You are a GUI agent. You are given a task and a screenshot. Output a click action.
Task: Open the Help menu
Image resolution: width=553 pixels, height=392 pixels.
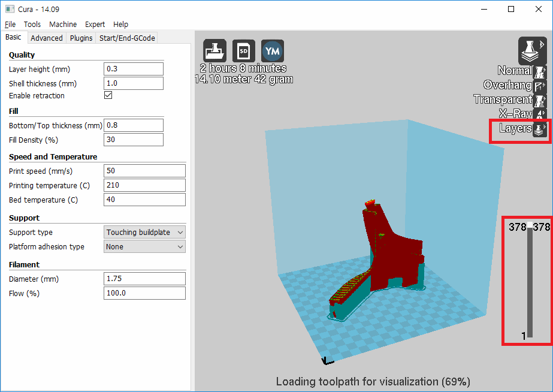click(120, 25)
